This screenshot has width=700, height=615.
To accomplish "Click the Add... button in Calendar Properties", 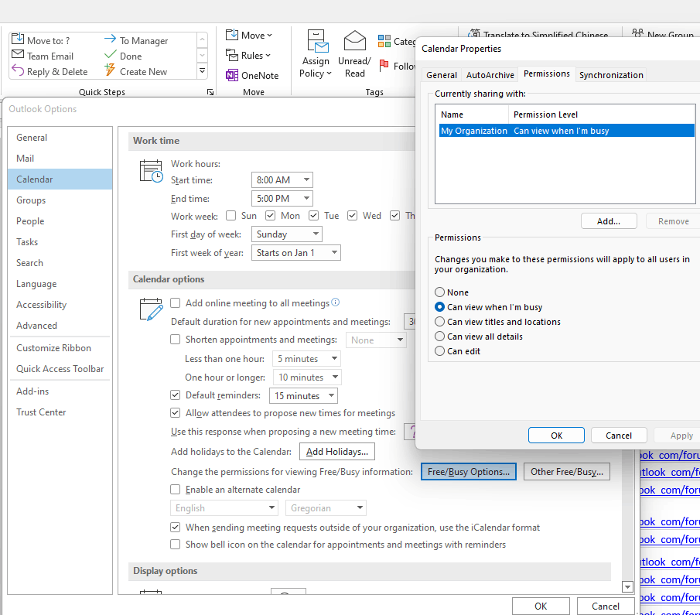I will pos(609,221).
